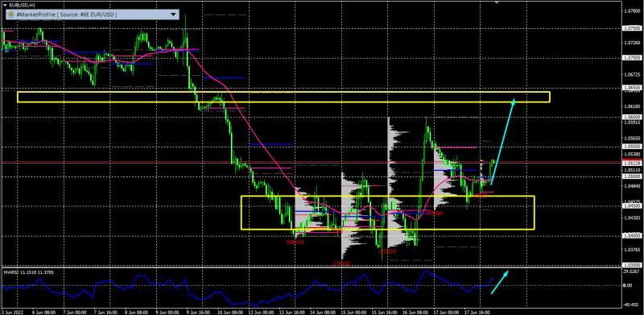Click the 0.00 level on MARSI scale
The height and width of the screenshot is (315, 644).
[630, 285]
